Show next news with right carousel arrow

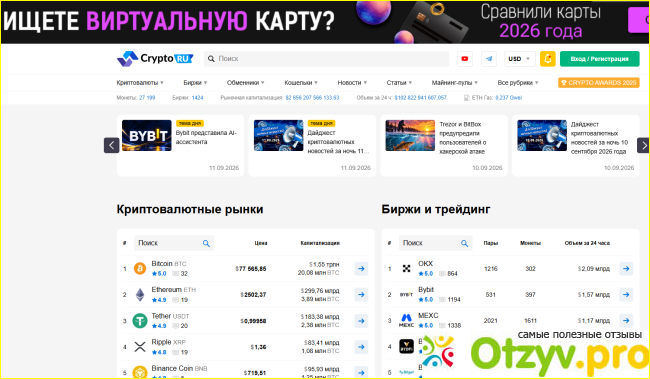pos(643,145)
